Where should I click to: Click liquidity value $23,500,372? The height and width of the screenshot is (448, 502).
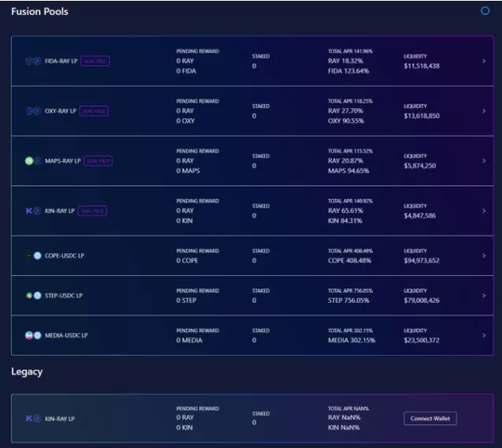pos(422,340)
